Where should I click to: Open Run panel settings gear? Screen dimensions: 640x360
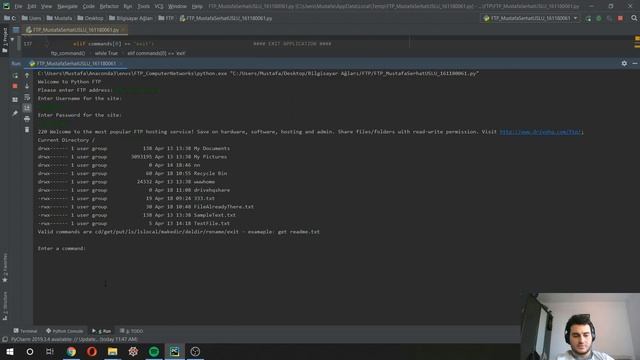click(624, 63)
